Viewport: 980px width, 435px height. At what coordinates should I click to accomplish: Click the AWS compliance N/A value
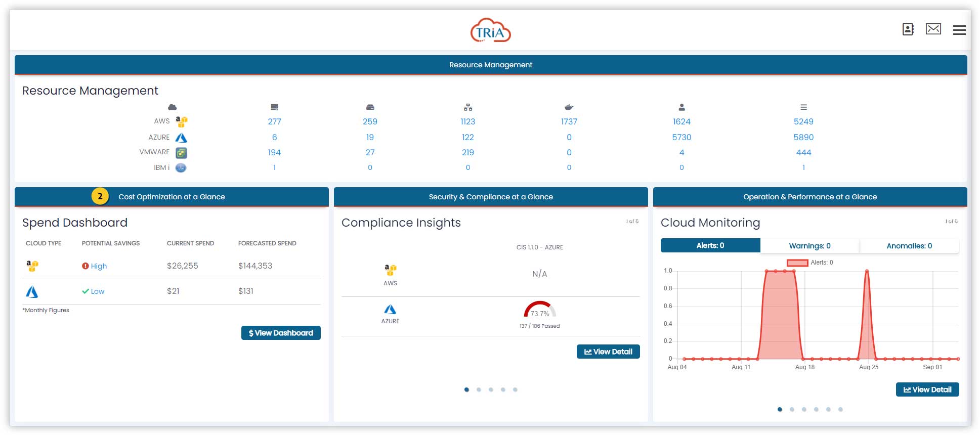pyautogui.click(x=539, y=274)
